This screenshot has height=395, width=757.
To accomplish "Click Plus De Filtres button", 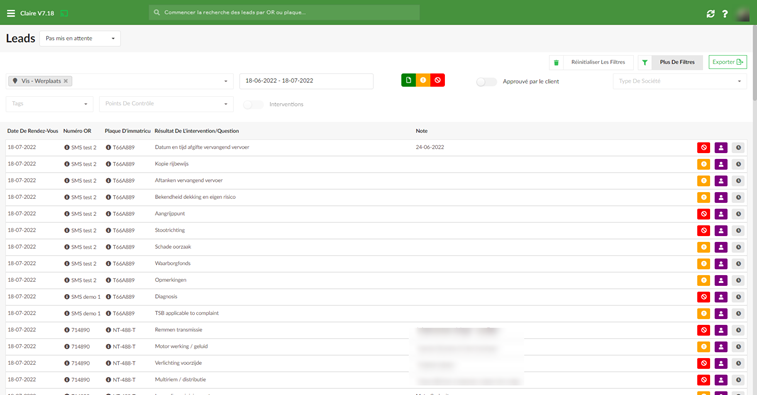I will (x=677, y=62).
